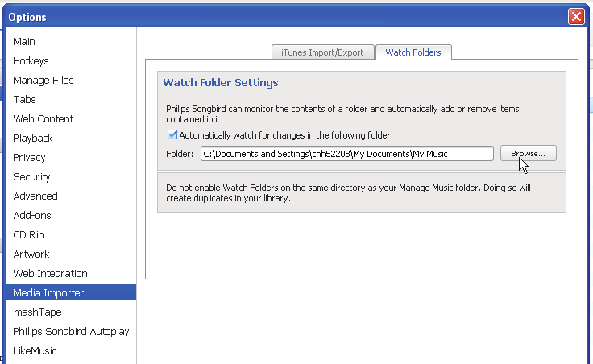
Task: Select Hotkeys in the options list
Action: click(31, 61)
